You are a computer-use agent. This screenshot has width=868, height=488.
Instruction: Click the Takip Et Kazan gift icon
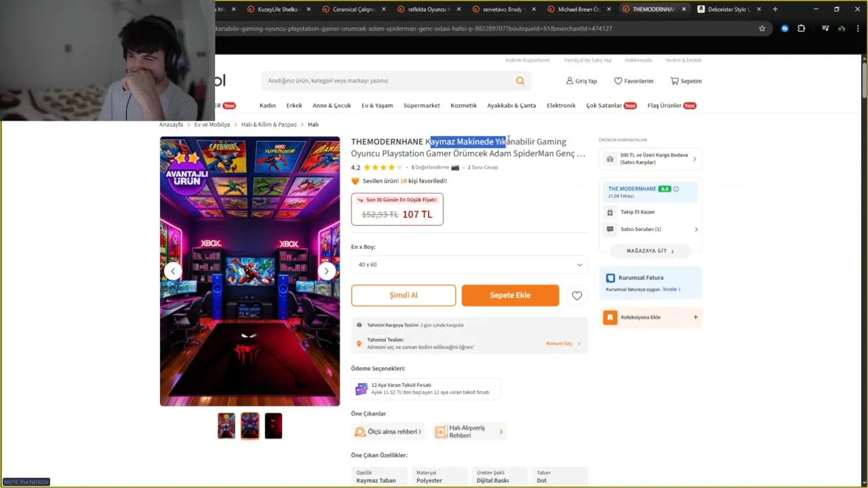[610, 212]
